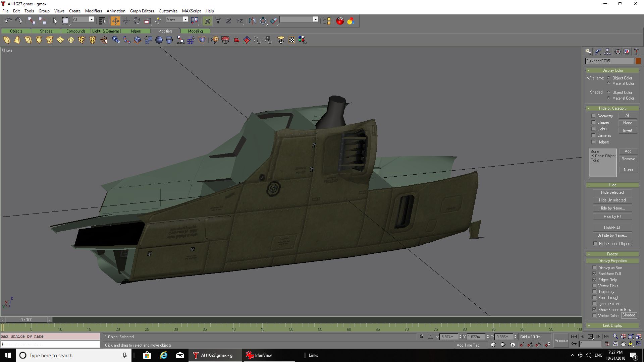644x362 pixels.
Task: Toggle the selection lock padlock icon
Action: pos(421,337)
